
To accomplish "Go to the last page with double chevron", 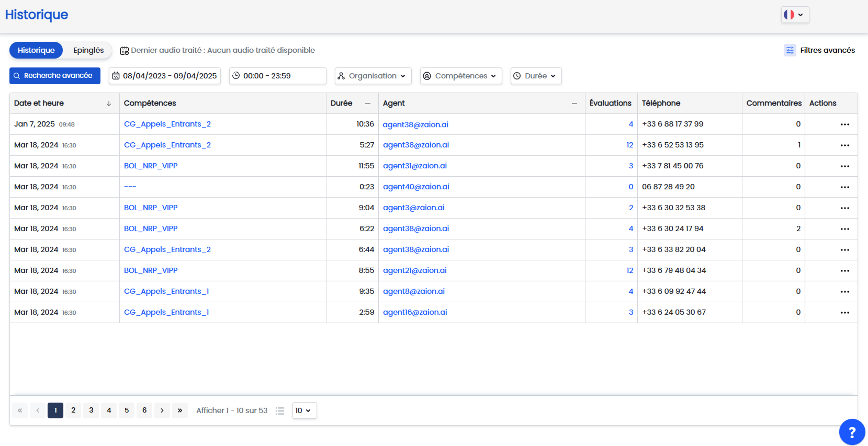I will (180, 410).
